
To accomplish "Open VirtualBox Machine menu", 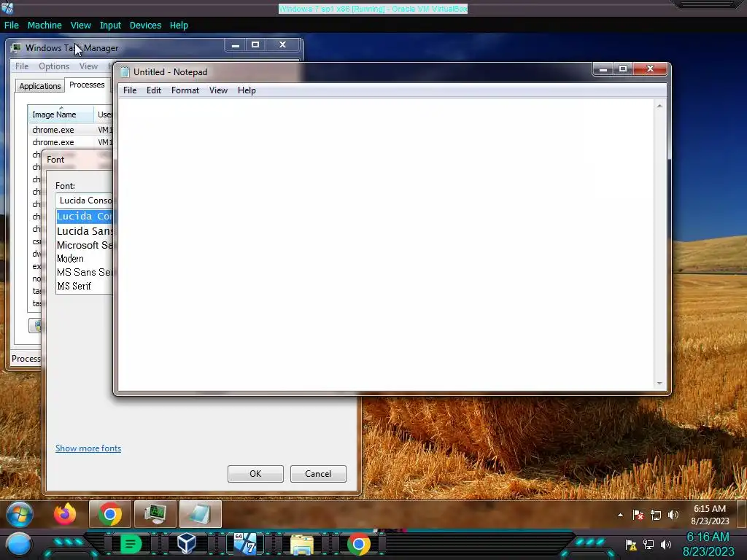I will click(x=44, y=26).
